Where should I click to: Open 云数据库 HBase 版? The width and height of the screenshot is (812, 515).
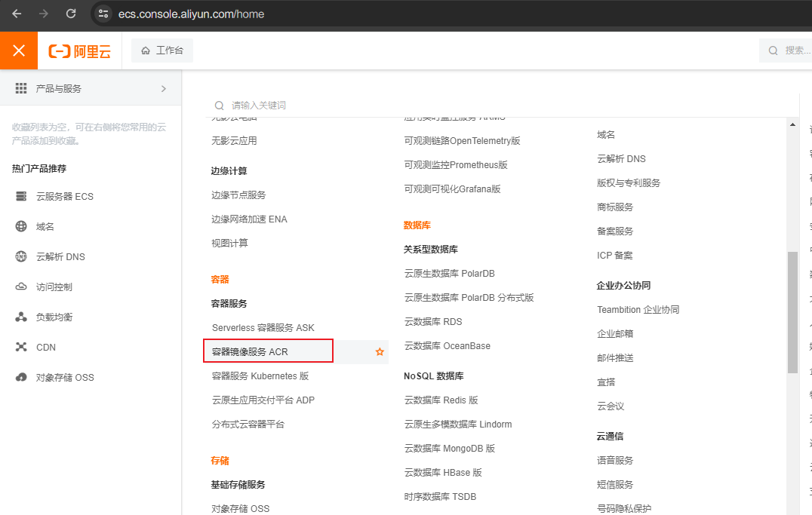click(443, 473)
